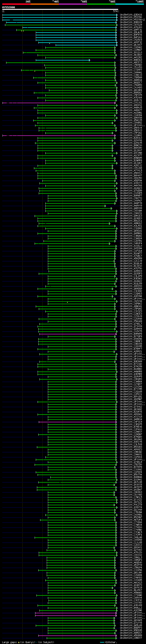Select hit label UniRef100_O94350
This screenshot has width=146, height=644.
[131, 178]
